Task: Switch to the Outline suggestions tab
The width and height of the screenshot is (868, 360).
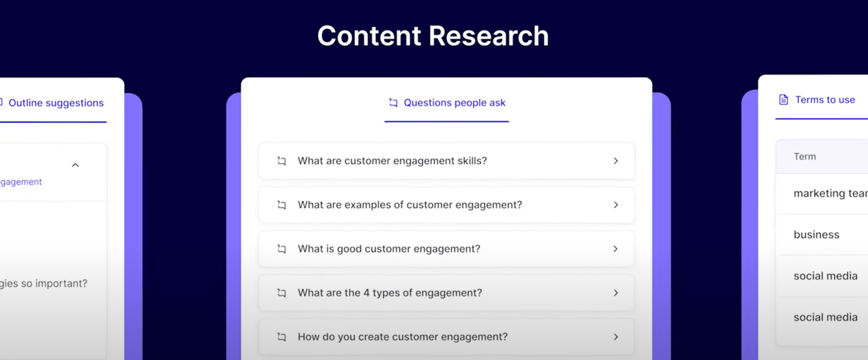Action: [x=55, y=103]
